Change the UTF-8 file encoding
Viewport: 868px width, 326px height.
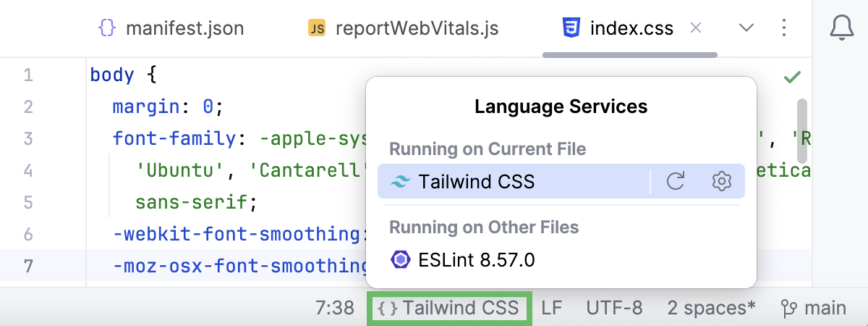pyautogui.click(x=614, y=308)
